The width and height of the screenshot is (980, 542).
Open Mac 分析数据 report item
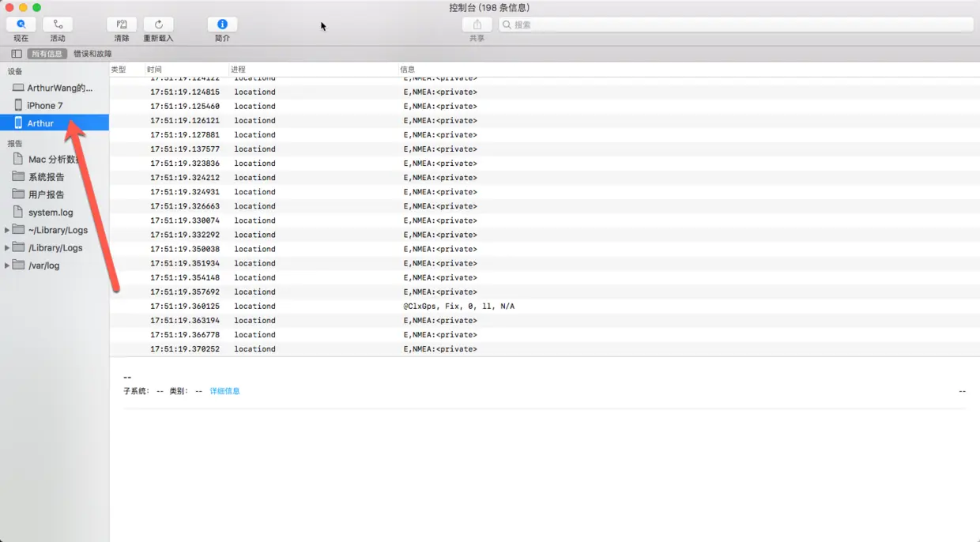[x=55, y=159]
